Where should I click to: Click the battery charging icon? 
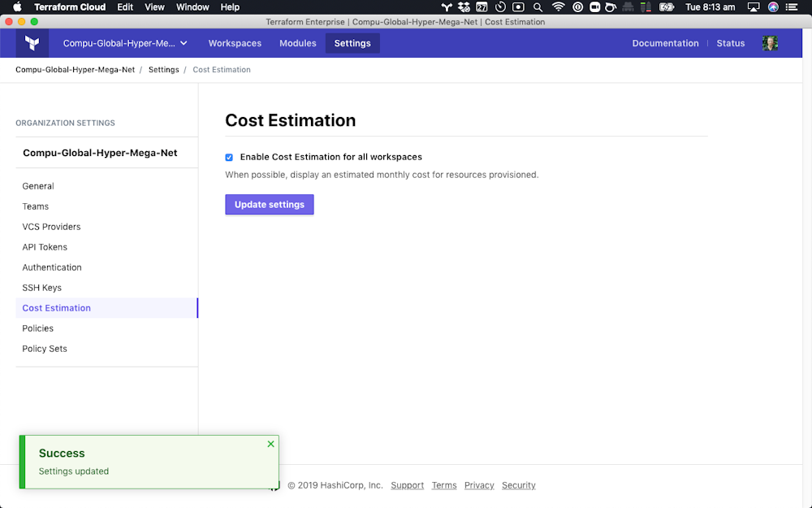(668, 7)
